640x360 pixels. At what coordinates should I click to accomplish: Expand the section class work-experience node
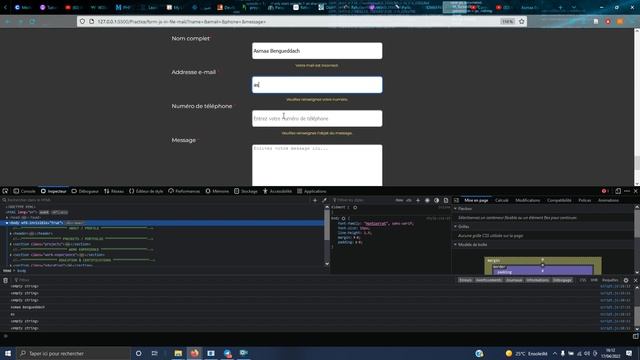(x=11, y=255)
